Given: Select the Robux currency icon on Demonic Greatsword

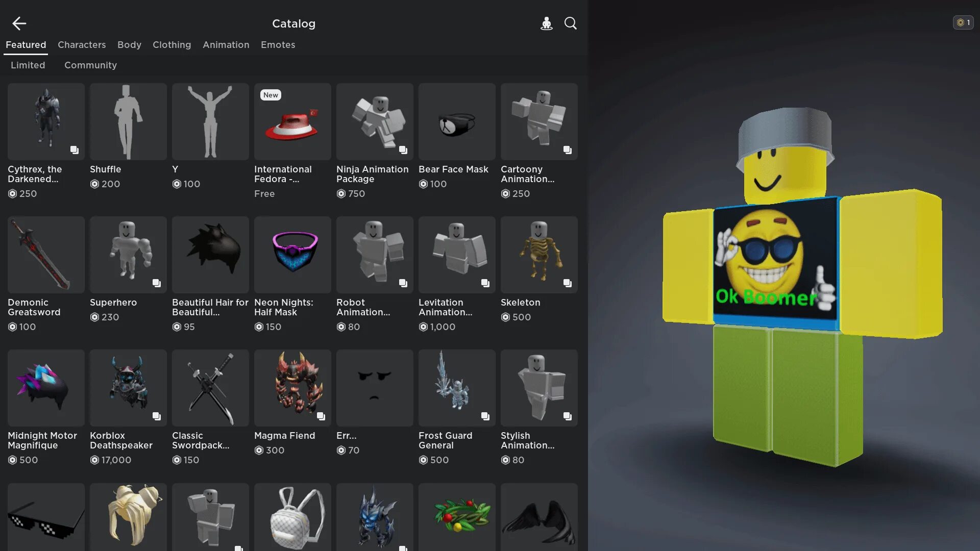Looking at the screenshot, I should [x=11, y=328].
